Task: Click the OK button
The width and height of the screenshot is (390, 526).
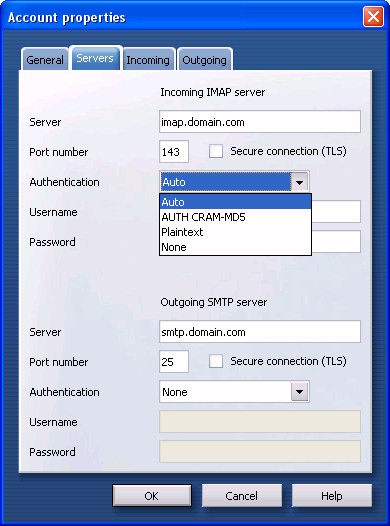Action: tap(152, 495)
